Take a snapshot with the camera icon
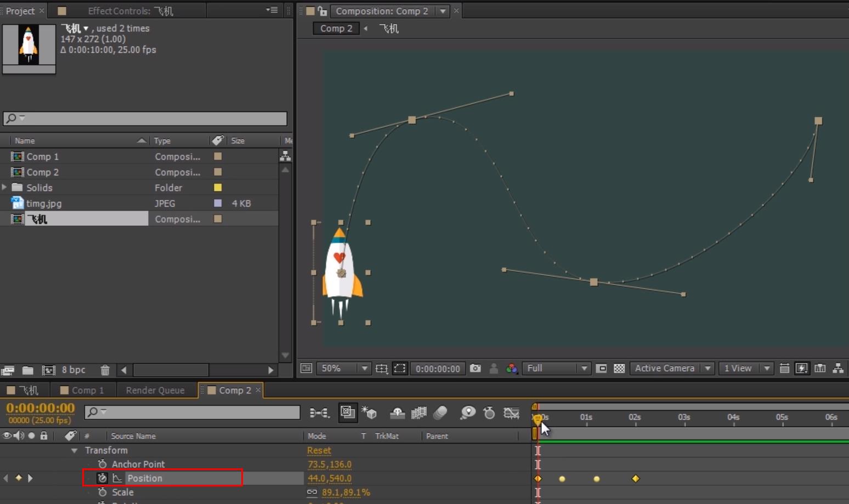 (476, 369)
